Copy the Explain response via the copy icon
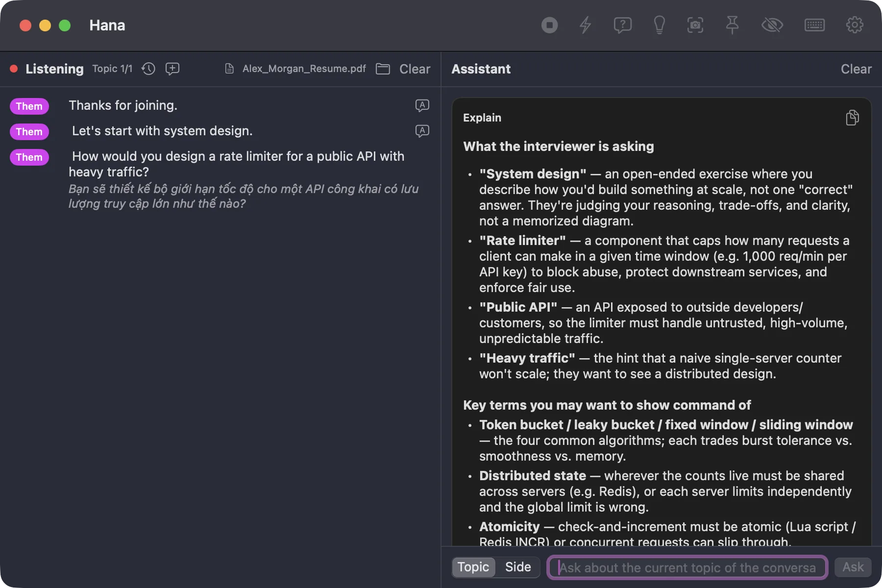 tap(852, 118)
